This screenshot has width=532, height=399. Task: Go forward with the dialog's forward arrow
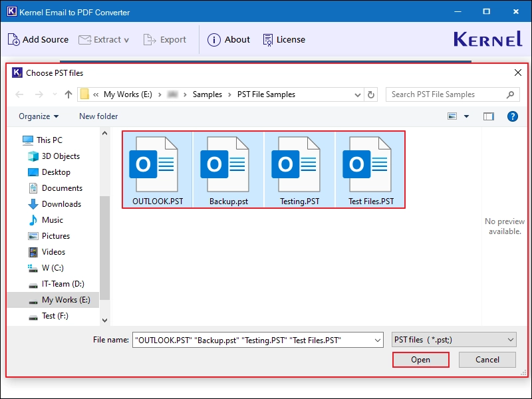pos(39,94)
